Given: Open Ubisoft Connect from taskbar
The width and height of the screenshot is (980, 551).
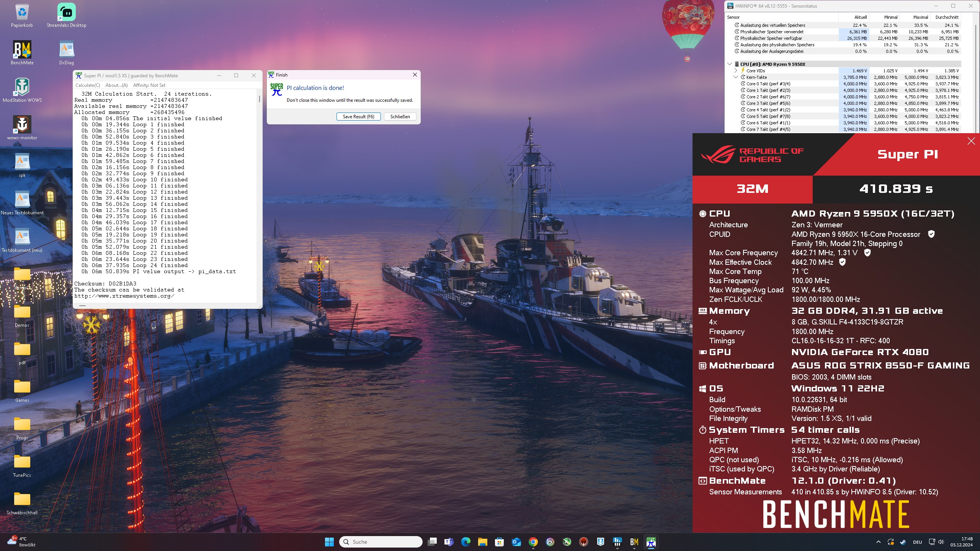Looking at the screenshot, I should (x=550, y=542).
